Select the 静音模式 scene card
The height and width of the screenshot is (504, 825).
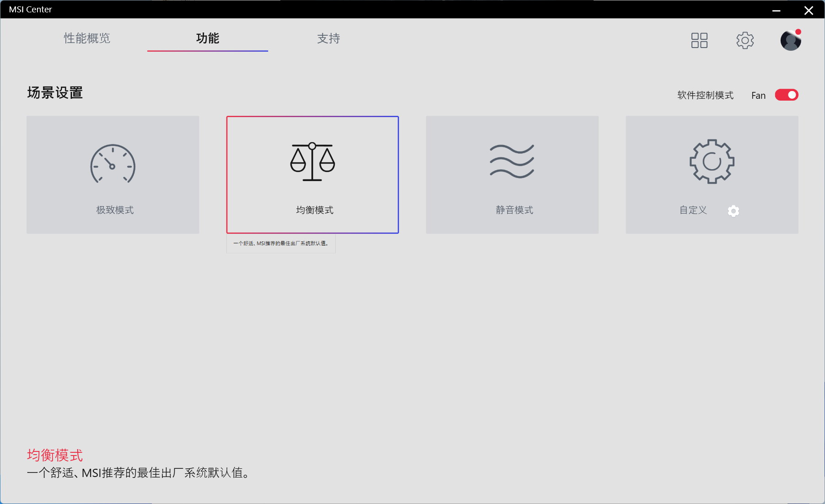512,175
